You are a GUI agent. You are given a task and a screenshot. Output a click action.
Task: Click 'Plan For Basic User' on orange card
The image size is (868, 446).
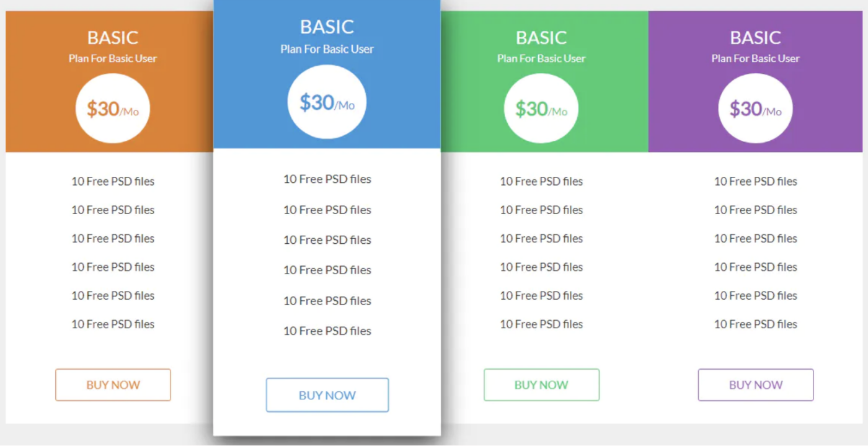point(113,58)
